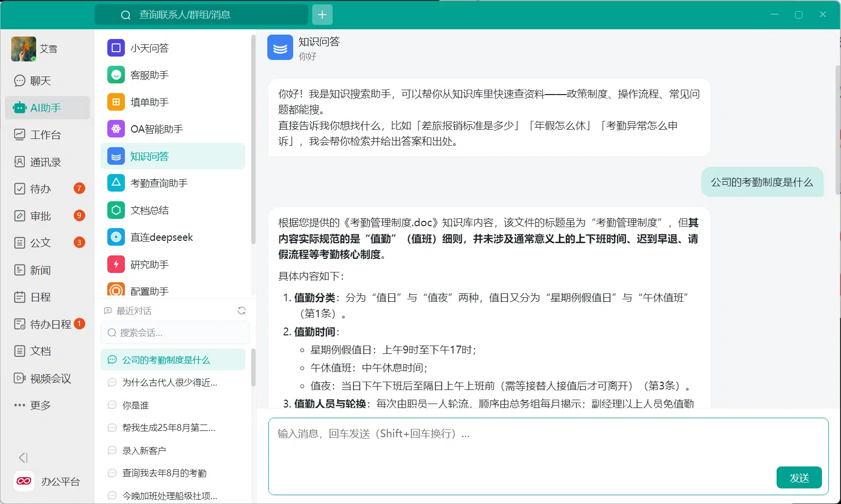This screenshot has height=504, width=841.
Task: Open 待办 with 7 badge
Action: pyautogui.click(x=47, y=189)
